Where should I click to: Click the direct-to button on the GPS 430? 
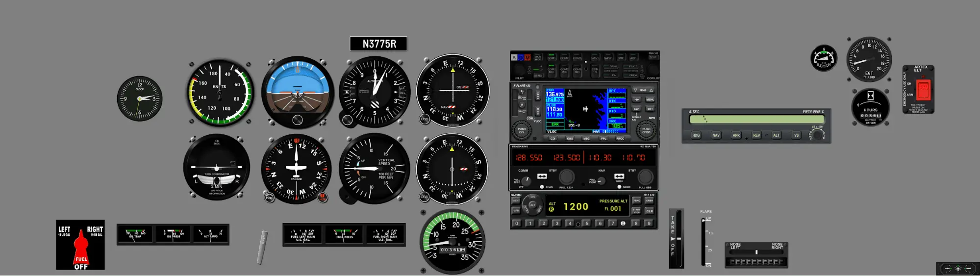click(637, 100)
